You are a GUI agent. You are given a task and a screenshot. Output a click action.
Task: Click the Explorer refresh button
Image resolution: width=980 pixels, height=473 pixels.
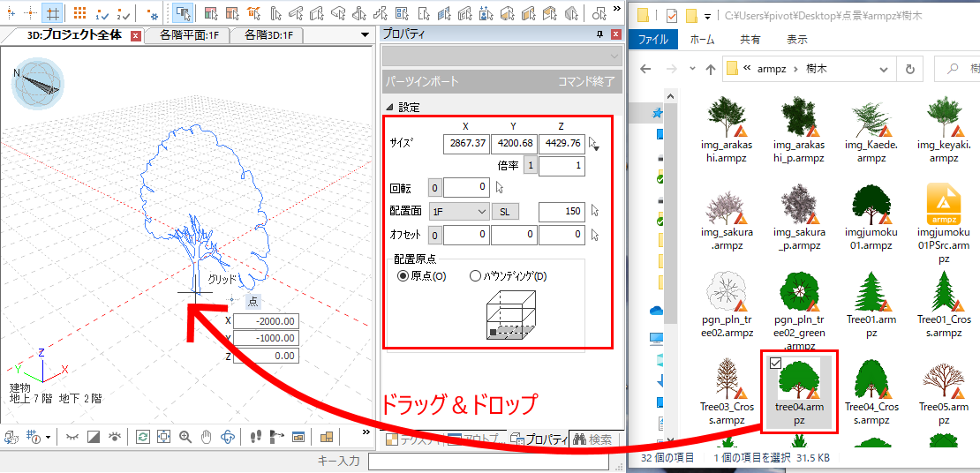910,69
